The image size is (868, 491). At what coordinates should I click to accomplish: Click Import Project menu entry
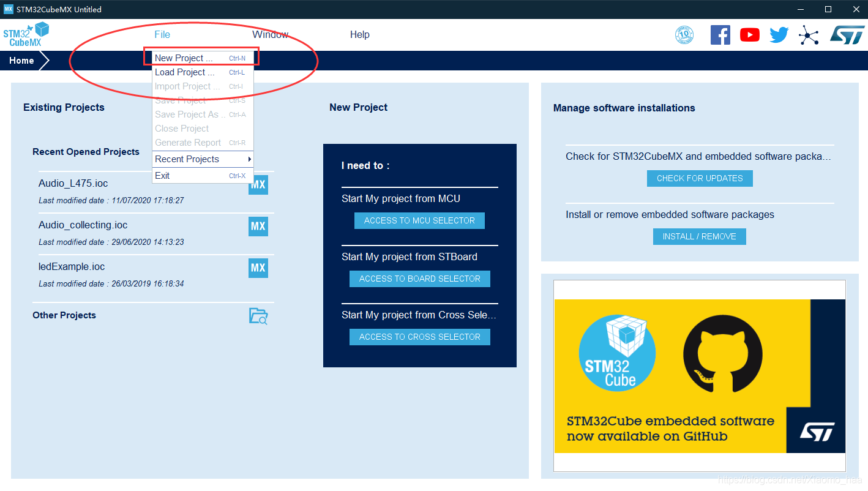[203, 86]
